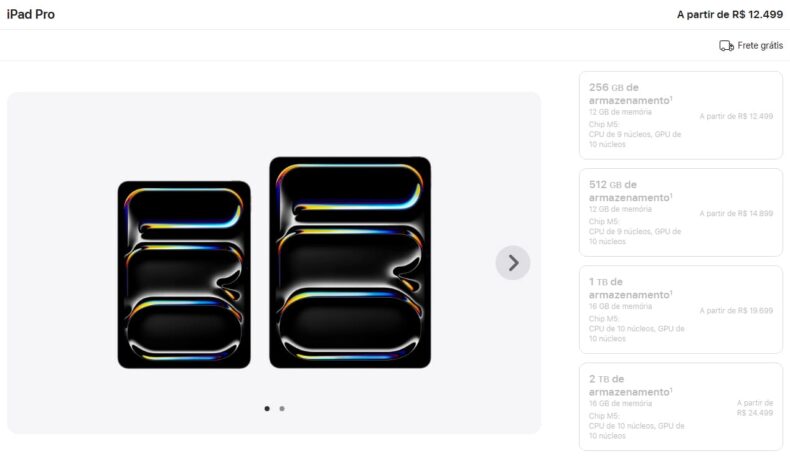Click the iPad Pro page title
Viewport: 790px width, 456px height.
[x=31, y=14]
